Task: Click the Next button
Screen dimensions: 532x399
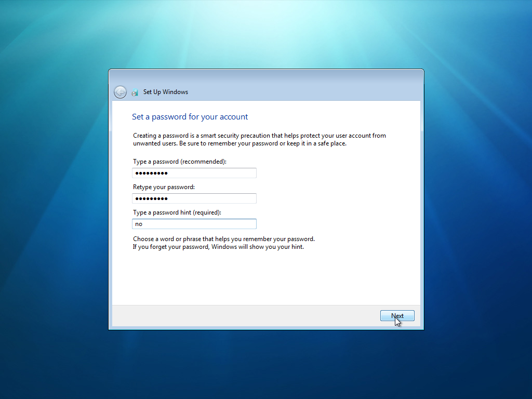Action: [x=397, y=315]
